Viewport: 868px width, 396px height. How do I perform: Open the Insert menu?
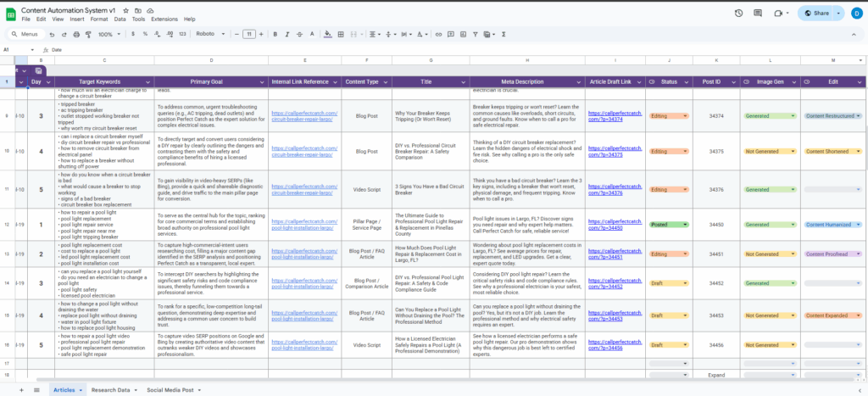pos(77,19)
